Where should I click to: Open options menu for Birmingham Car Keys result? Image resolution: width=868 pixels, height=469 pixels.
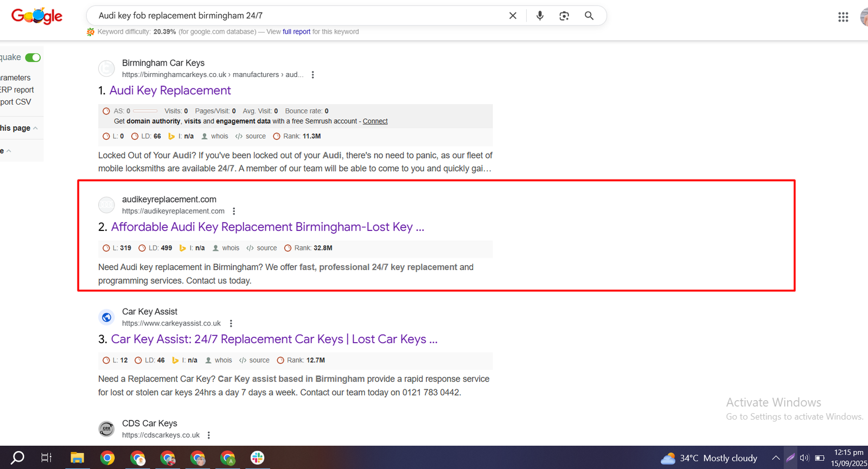pos(312,75)
